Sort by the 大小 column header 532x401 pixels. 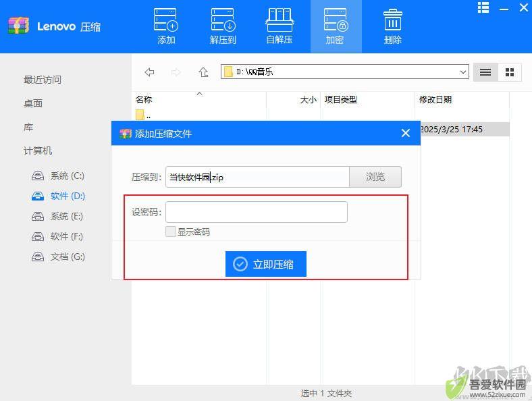tap(308, 100)
